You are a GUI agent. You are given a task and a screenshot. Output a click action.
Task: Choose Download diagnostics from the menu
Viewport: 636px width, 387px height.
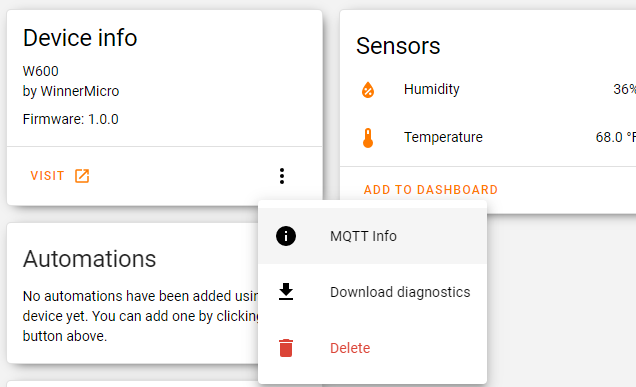click(x=372, y=292)
